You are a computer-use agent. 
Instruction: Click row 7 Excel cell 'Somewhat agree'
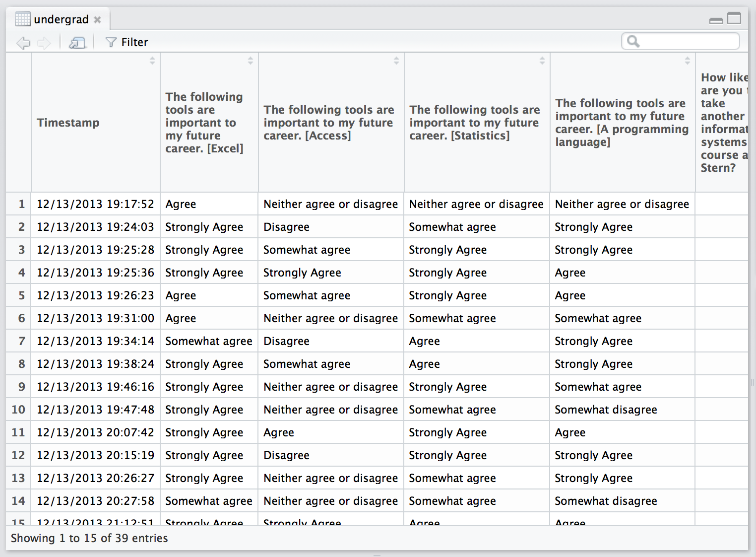(209, 342)
